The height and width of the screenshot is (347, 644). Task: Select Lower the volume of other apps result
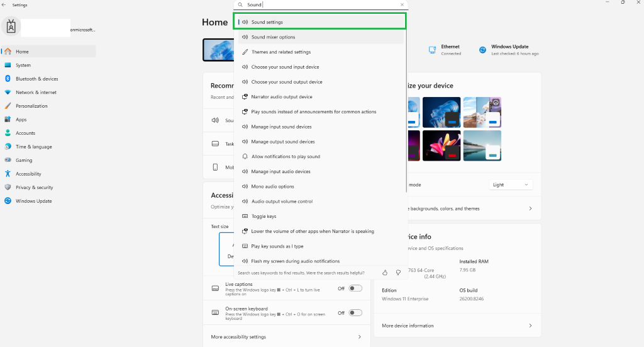pyautogui.click(x=321, y=231)
